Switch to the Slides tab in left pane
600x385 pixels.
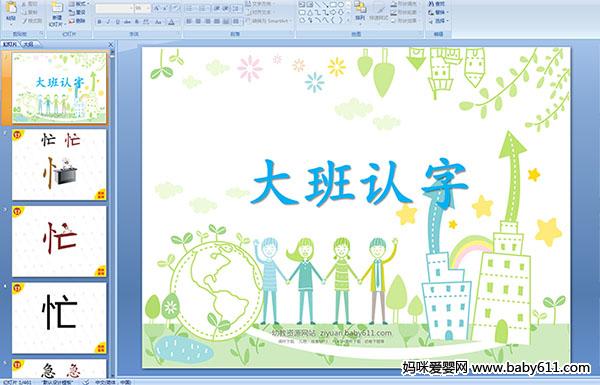pos(10,44)
